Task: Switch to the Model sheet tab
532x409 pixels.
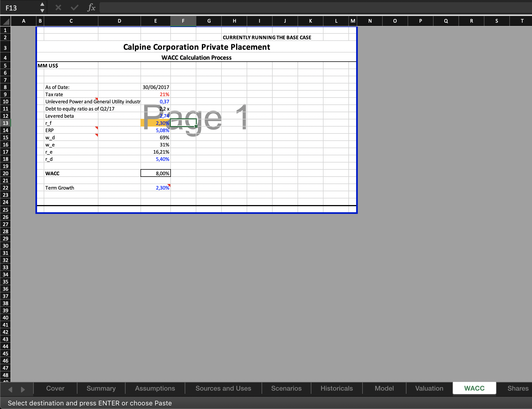Action: (x=384, y=388)
